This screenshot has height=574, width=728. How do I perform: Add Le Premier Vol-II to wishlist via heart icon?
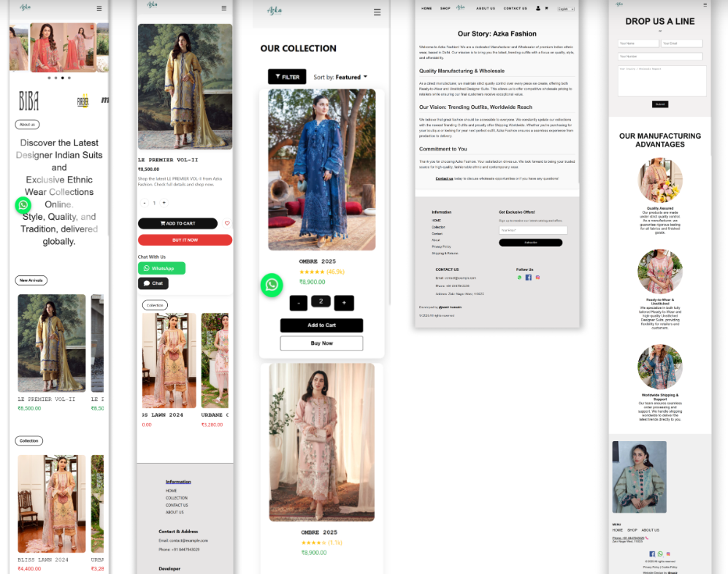point(227,223)
